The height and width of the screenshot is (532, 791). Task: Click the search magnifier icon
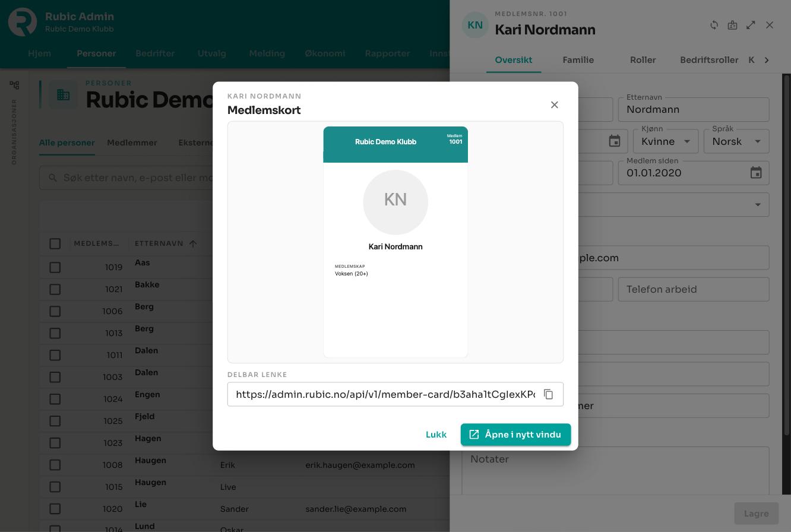53,178
